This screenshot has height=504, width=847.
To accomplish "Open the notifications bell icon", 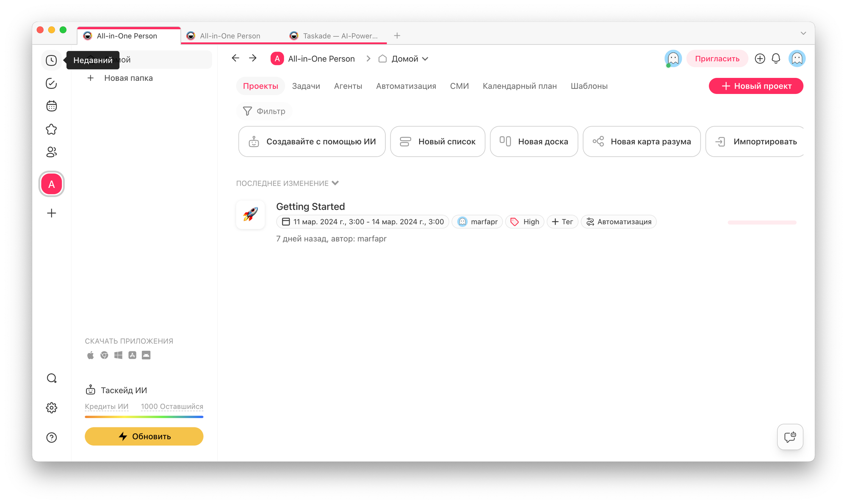I will (776, 59).
